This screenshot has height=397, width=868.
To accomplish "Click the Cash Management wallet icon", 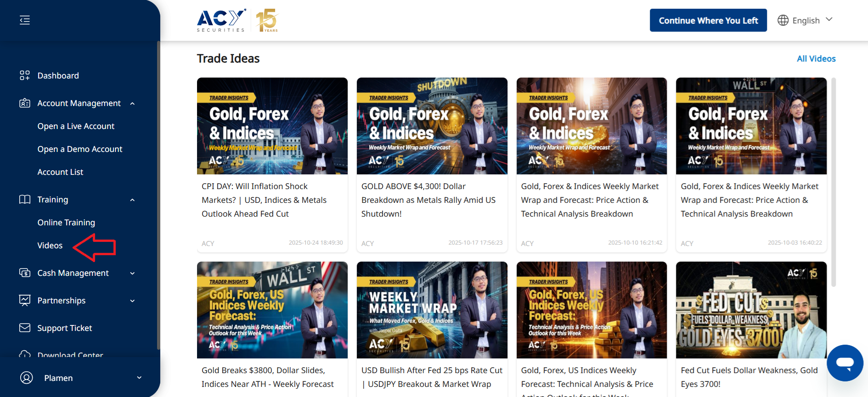I will [x=25, y=273].
